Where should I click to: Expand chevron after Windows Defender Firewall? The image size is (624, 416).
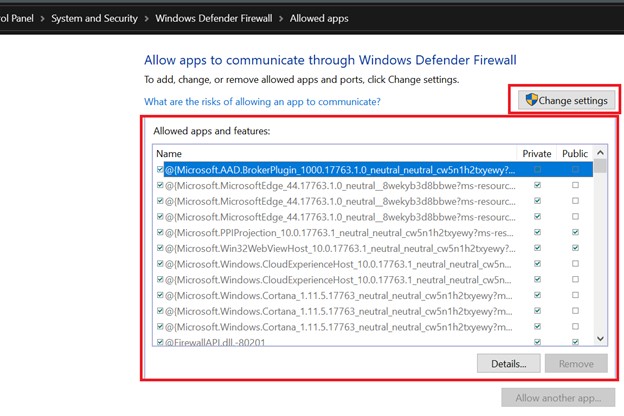[281, 19]
